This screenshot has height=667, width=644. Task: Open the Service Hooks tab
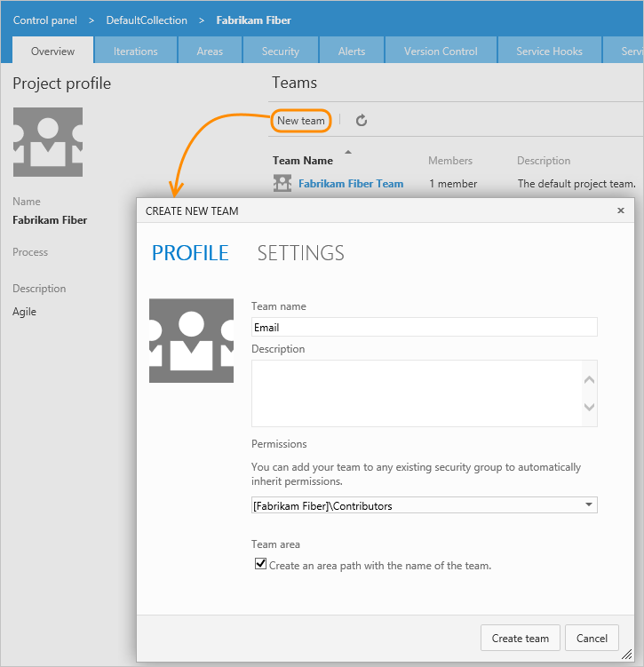549,51
